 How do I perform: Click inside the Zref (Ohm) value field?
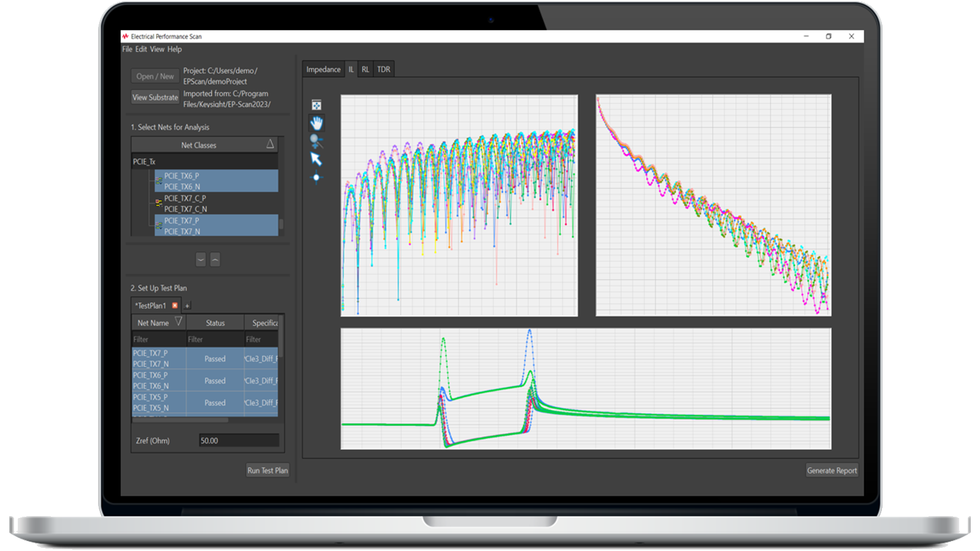point(238,440)
